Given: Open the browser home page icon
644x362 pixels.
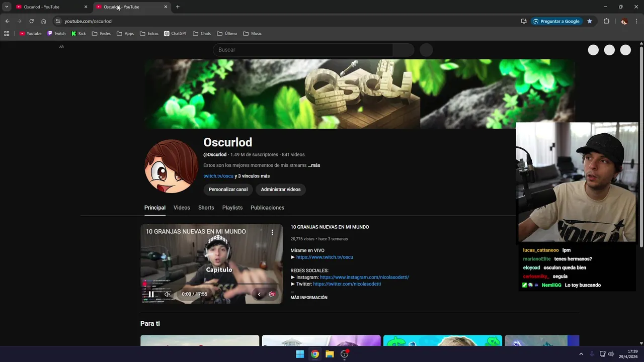Looking at the screenshot, I should point(43,21).
